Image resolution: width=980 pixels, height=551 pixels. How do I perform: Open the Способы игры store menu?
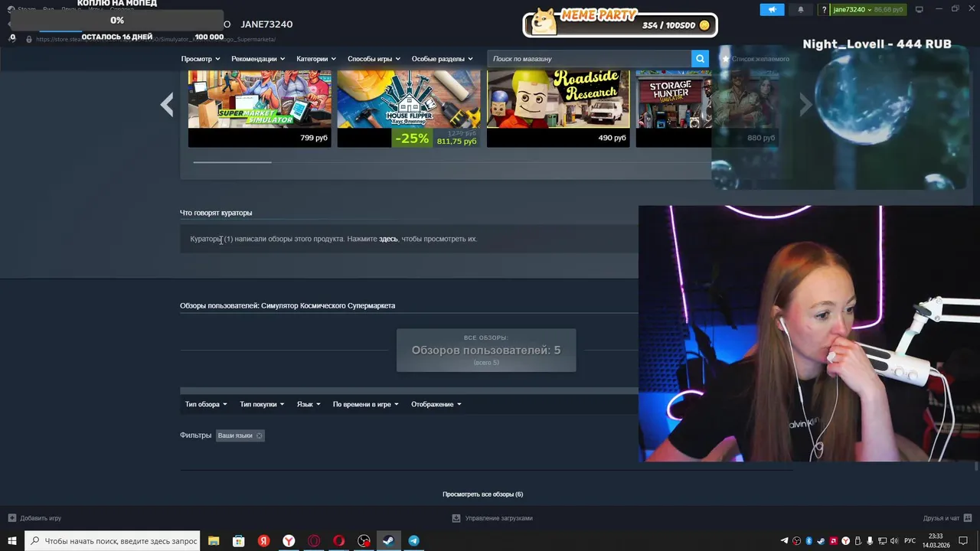coord(374,59)
